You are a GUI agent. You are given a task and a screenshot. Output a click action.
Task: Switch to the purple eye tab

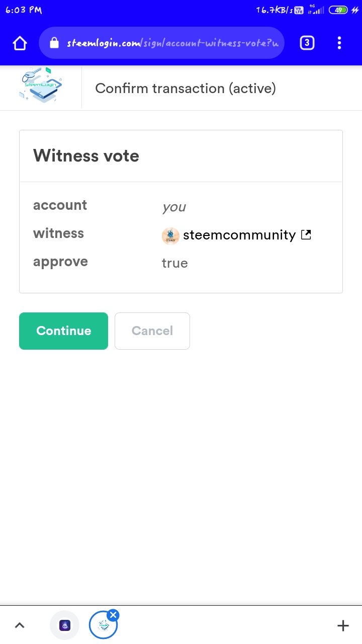tap(65, 625)
